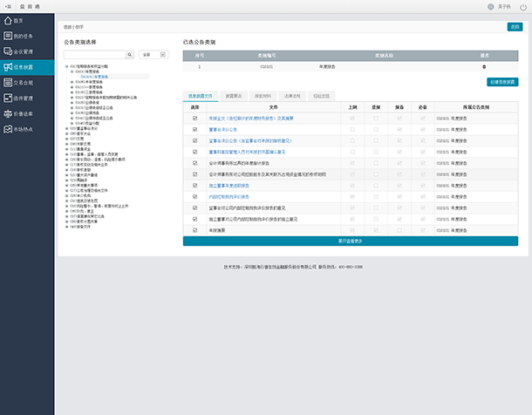Open the 董事会决议公告 file link
The image size is (532, 415).
[223, 130]
